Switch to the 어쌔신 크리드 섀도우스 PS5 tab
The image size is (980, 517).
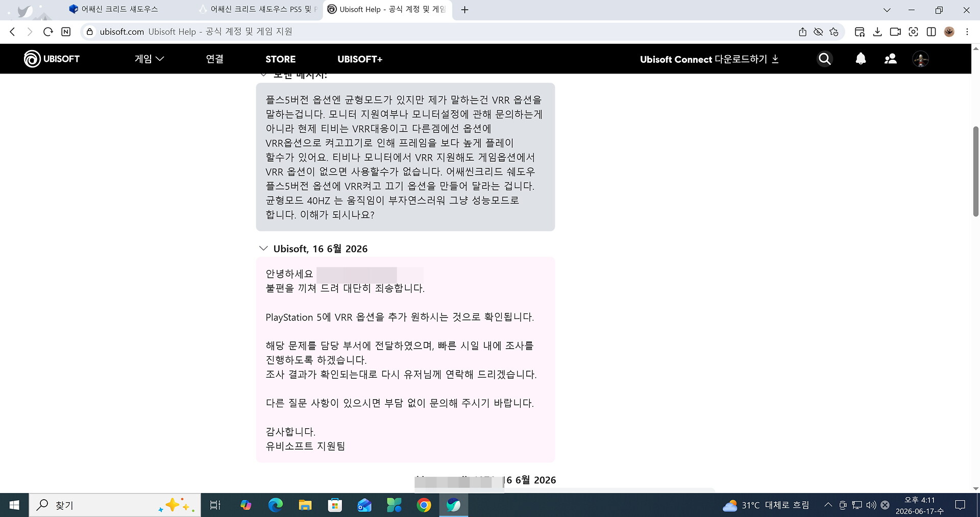coord(258,9)
